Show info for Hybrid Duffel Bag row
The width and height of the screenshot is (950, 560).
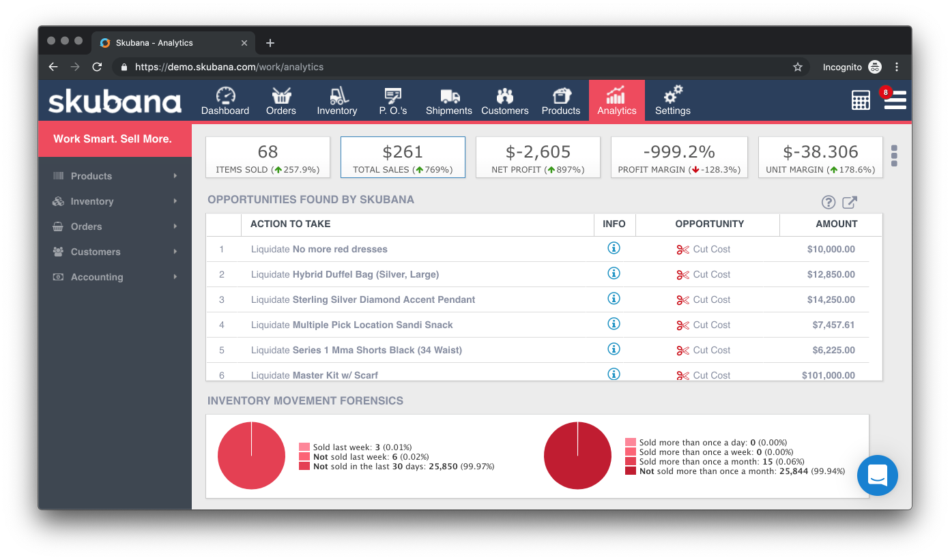coord(614,274)
